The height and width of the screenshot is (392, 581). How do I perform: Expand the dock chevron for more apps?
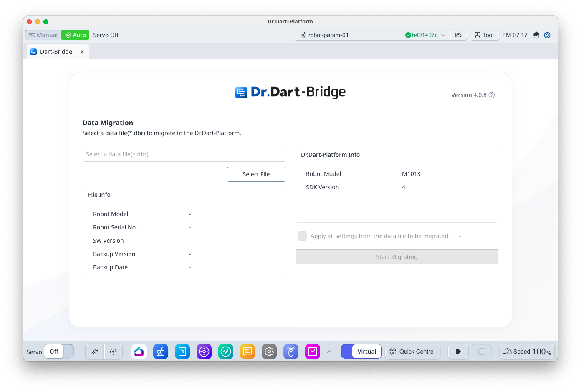click(x=329, y=352)
